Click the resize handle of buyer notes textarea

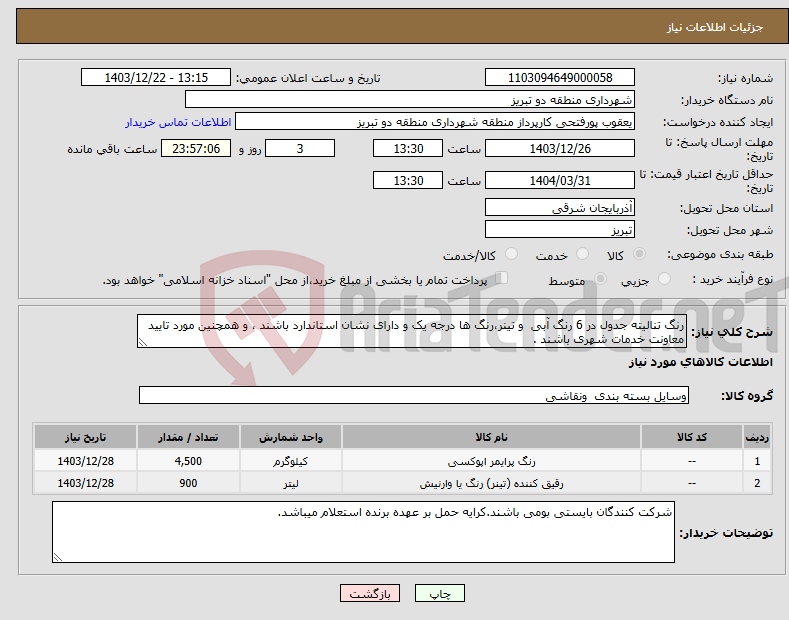pyautogui.click(x=57, y=557)
